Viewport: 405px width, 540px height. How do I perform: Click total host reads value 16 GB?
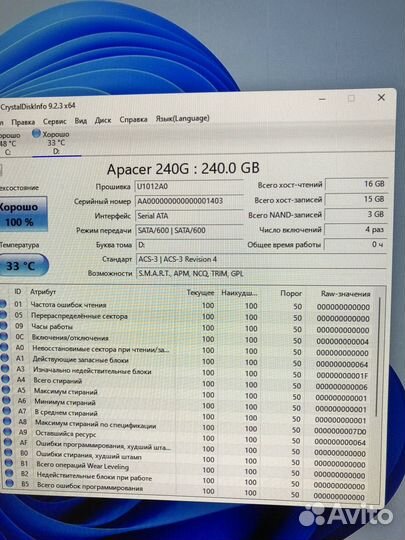click(356, 184)
